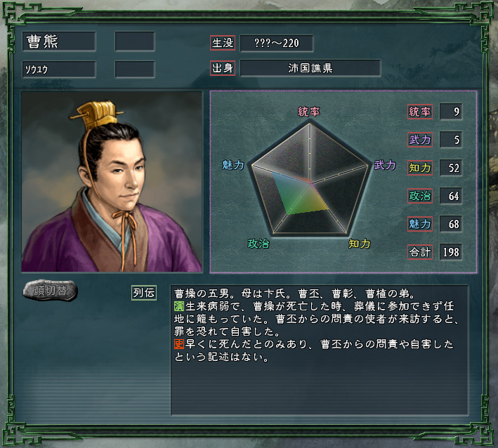Select the 列伝 biography label
The image size is (498, 448).
click(x=144, y=293)
